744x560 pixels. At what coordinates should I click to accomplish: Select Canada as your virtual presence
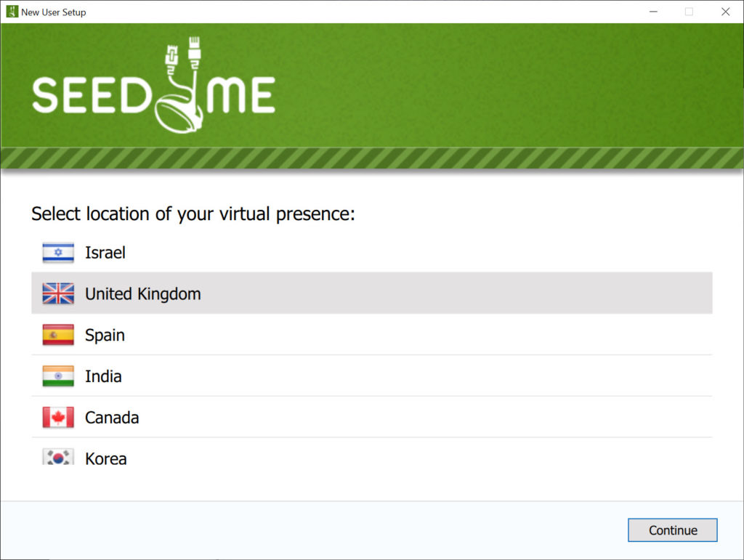tap(372, 417)
